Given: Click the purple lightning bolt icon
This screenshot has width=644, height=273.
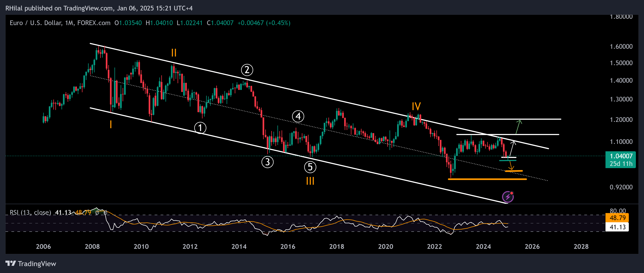Looking at the screenshot, I should 508,197.
